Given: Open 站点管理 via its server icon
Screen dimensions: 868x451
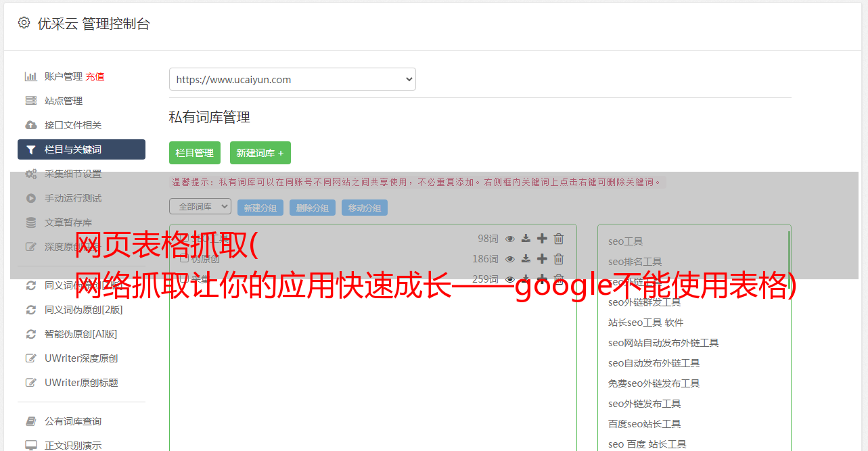Looking at the screenshot, I should click(x=30, y=101).
